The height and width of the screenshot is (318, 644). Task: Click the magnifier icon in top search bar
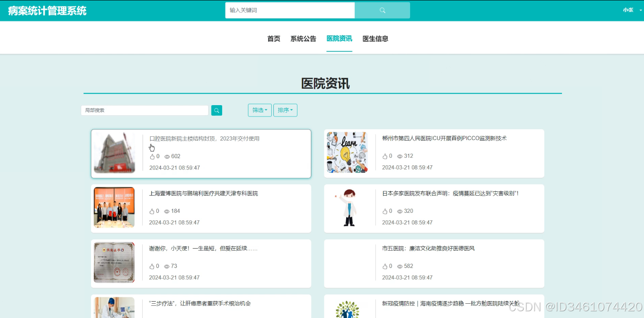[x=382, y=11]
